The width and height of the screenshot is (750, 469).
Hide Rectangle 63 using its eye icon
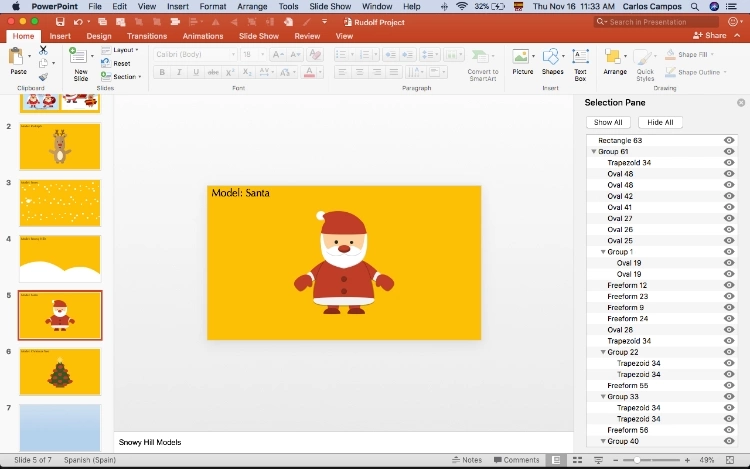[729, 141]
